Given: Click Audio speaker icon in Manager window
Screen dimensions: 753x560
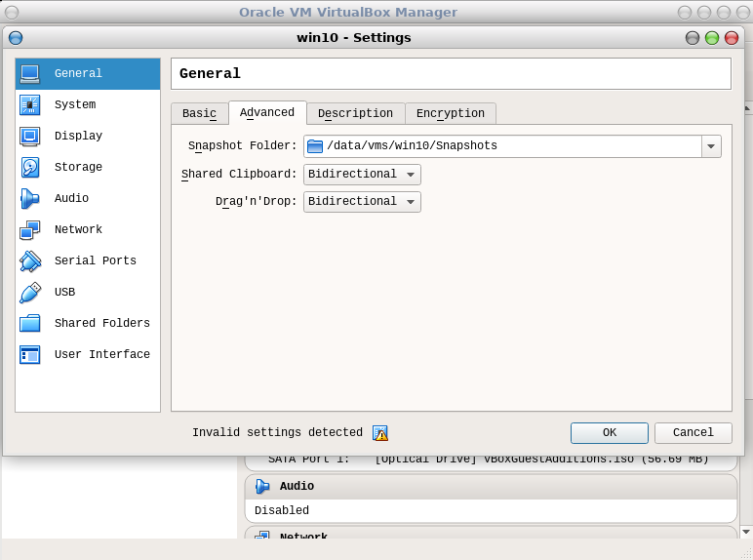Looking at the screenshot, I should point(262,487).
